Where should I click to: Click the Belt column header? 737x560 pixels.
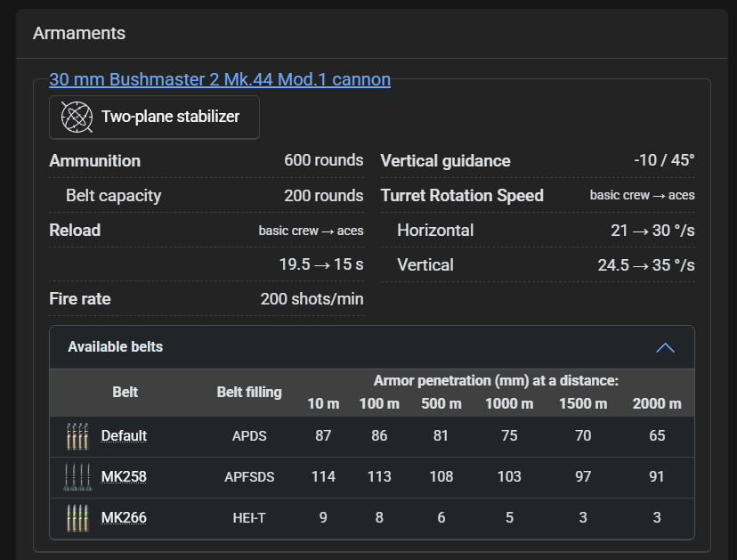pos(126,392)
